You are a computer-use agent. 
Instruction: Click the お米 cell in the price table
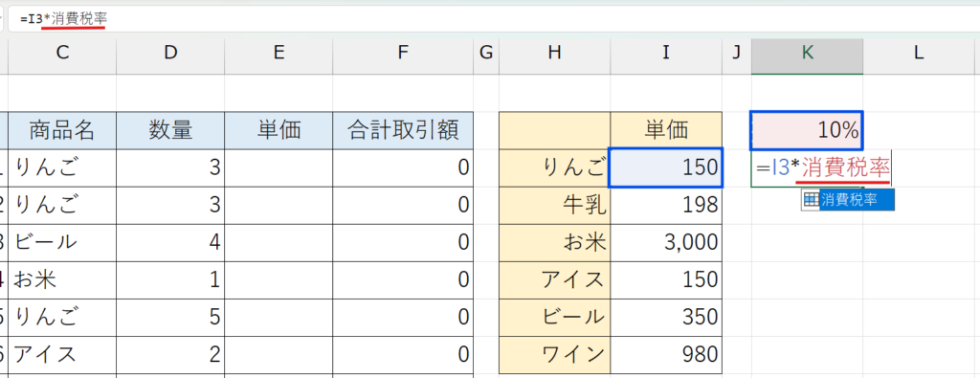[554, 243]
